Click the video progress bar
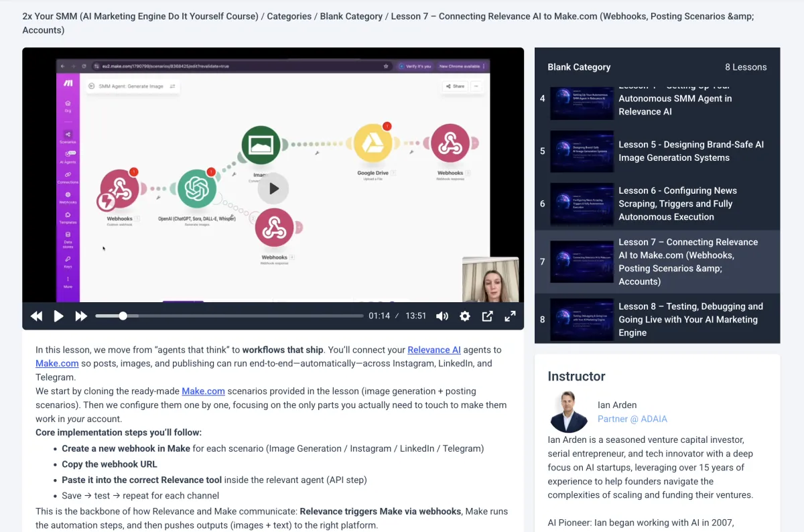 229,316
